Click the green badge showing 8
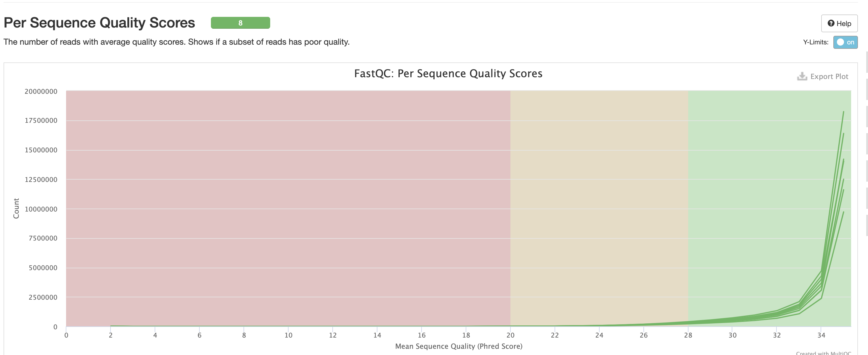The image size is (868, 355). click(x=240, y=23)
